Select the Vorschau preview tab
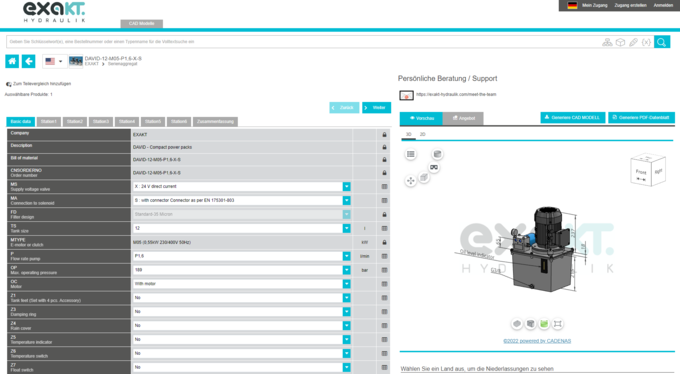 coord(421,118)
